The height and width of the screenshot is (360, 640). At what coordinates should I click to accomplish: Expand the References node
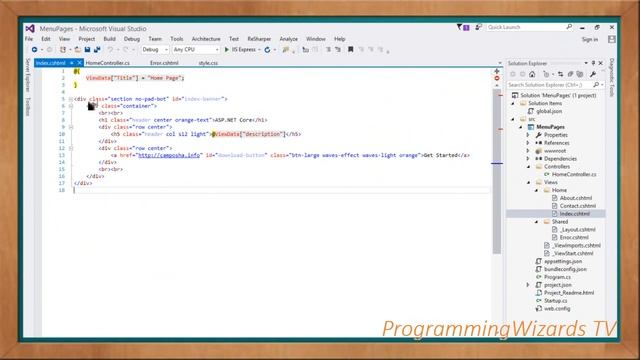coord(528,143)
